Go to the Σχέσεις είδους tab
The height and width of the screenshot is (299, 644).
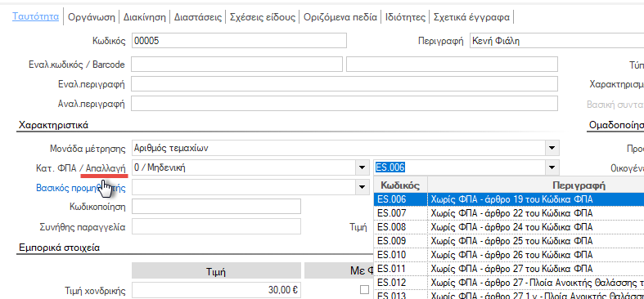point(263,17)
